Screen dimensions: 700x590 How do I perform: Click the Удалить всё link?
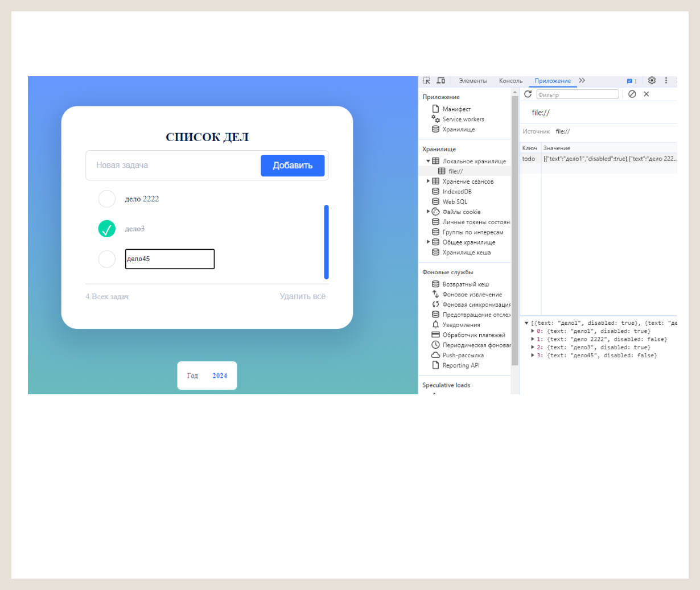pyautogui.click(x=303, y=296)
